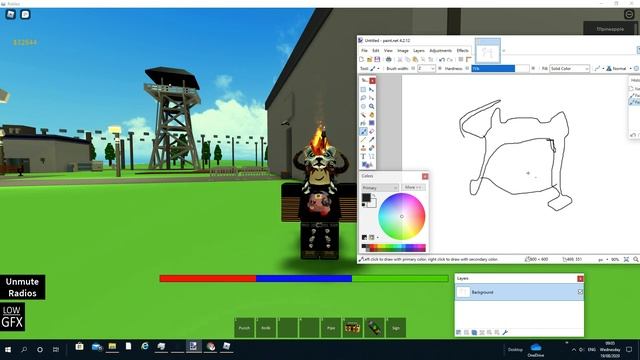The image size is (640, 360).
Task: Click the Open folder icon in Paint.NET toolbar
Action: click(x=369, y=60)
